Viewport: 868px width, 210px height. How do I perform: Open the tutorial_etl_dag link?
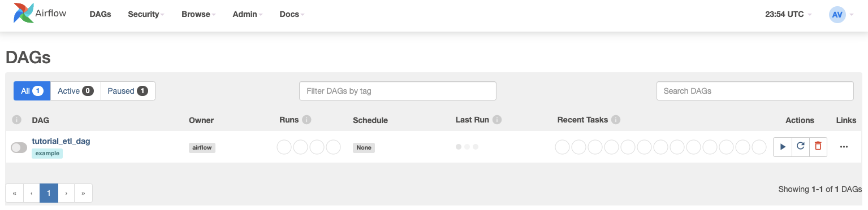pyautogui.click(x=61, y=141)
